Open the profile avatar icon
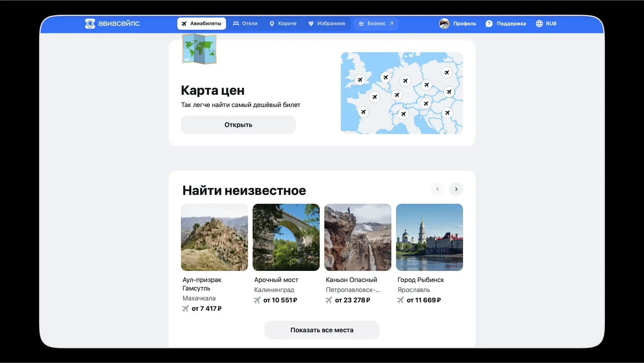Screen dimensions: 644x363 point(444,23)
